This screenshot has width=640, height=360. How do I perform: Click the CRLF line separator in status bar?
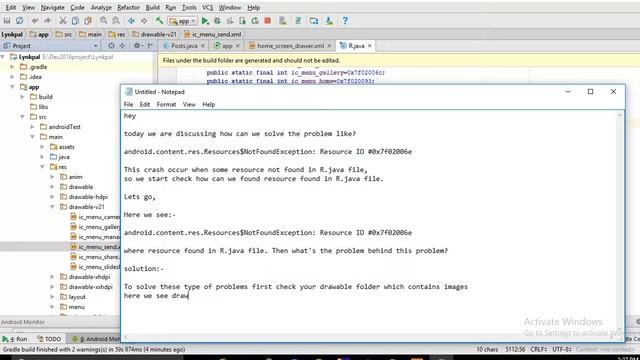pos(539,349)
